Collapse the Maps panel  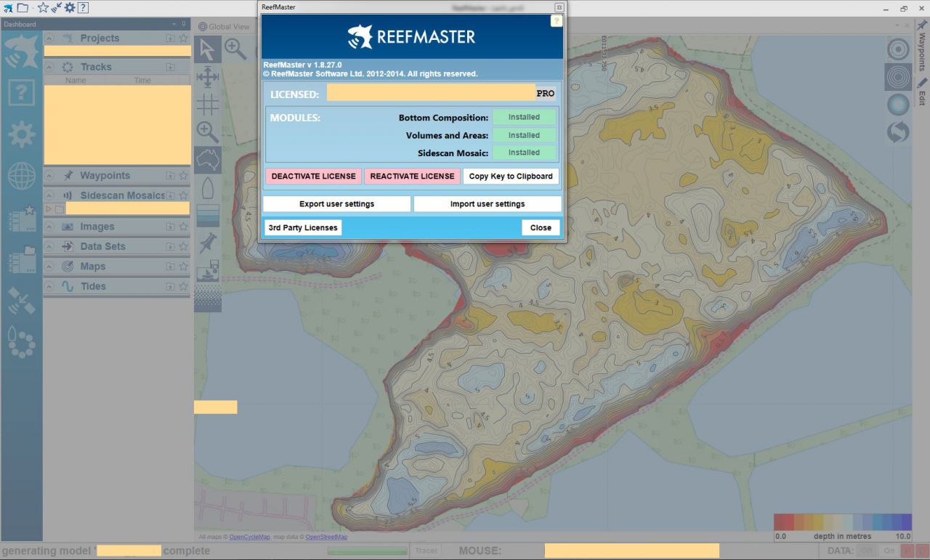pyautogui.click(x=49, y=267)
